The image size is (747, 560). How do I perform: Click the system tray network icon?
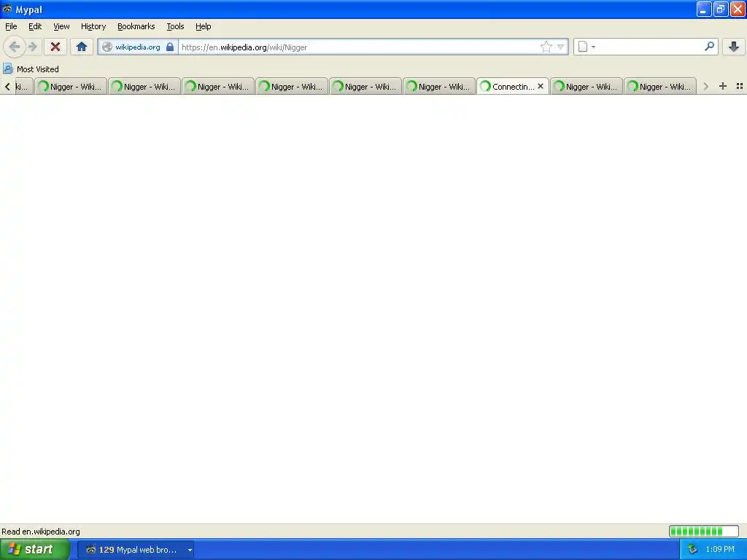pyautogui.click(x=692, y=550)
